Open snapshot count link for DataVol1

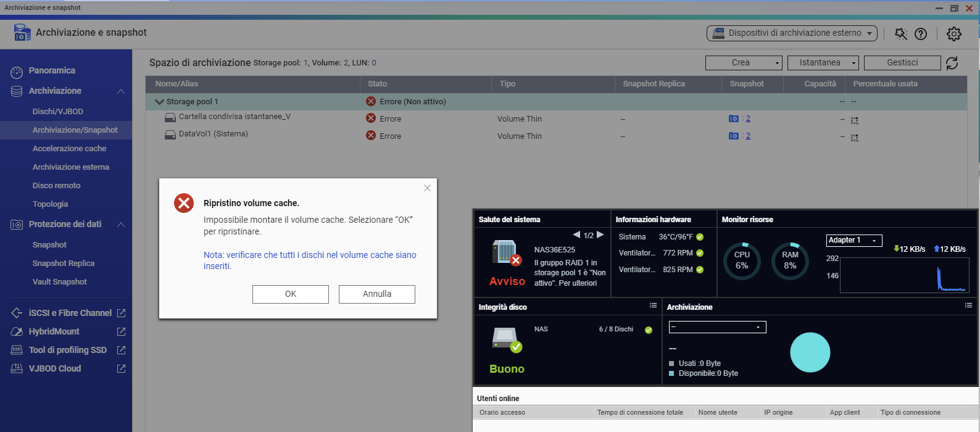pyautogui.click(x=748, y=136)
